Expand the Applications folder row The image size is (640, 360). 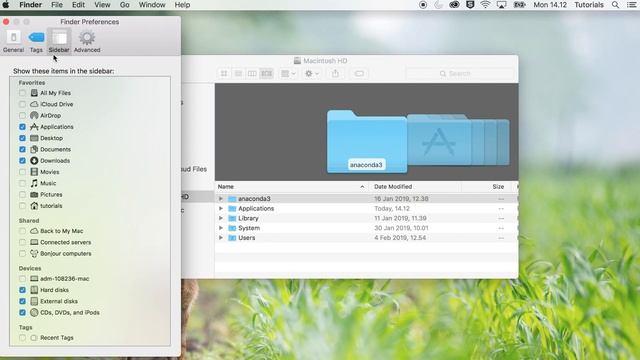coord(221,209)
